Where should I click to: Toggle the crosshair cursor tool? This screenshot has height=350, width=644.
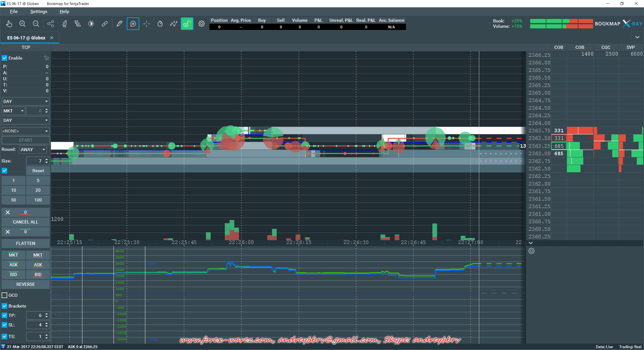(147, 24)
